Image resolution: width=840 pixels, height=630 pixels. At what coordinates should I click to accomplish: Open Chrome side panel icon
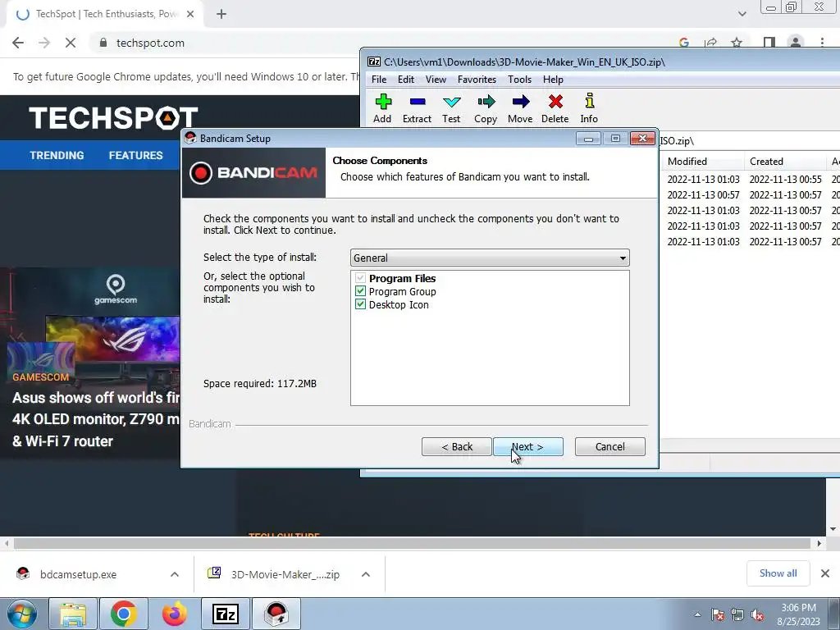[x=769, y=43]
